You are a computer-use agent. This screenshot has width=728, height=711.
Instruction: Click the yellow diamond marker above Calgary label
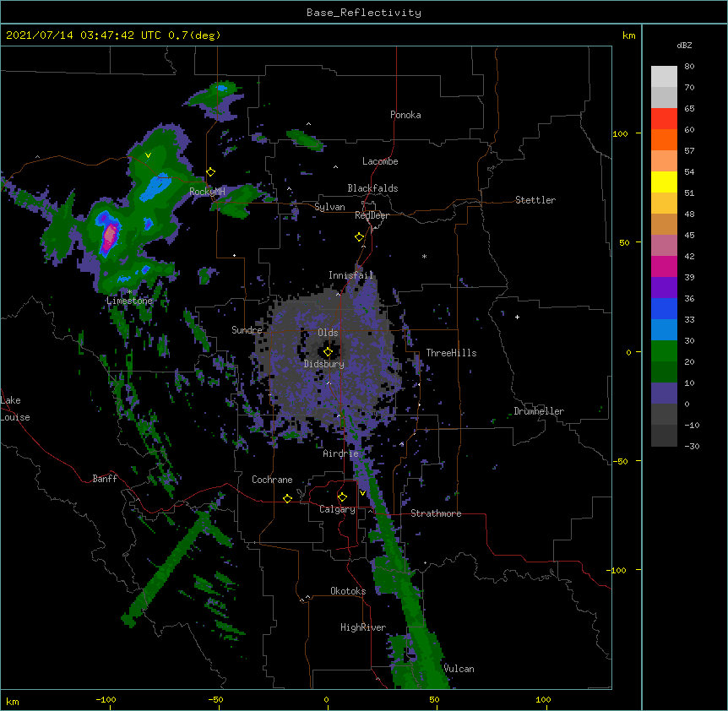[x=342, y=497]
